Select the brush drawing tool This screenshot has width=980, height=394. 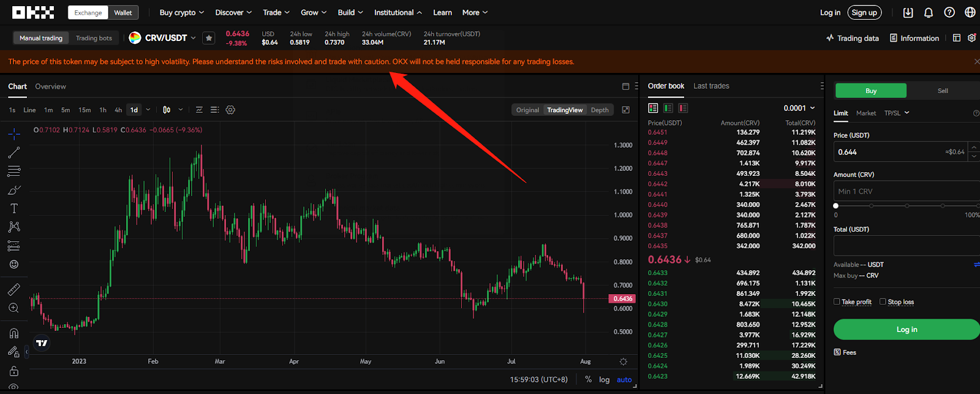click(x=14, y=190)
